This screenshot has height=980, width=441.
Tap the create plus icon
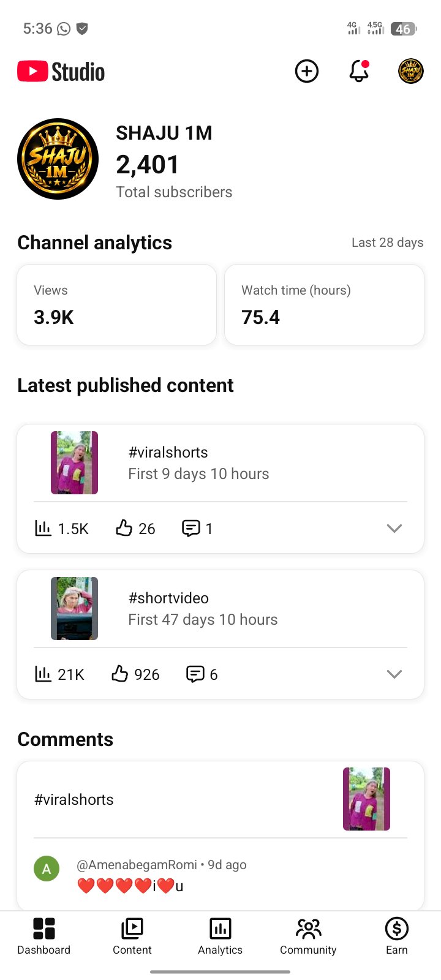tap(307, 72)
